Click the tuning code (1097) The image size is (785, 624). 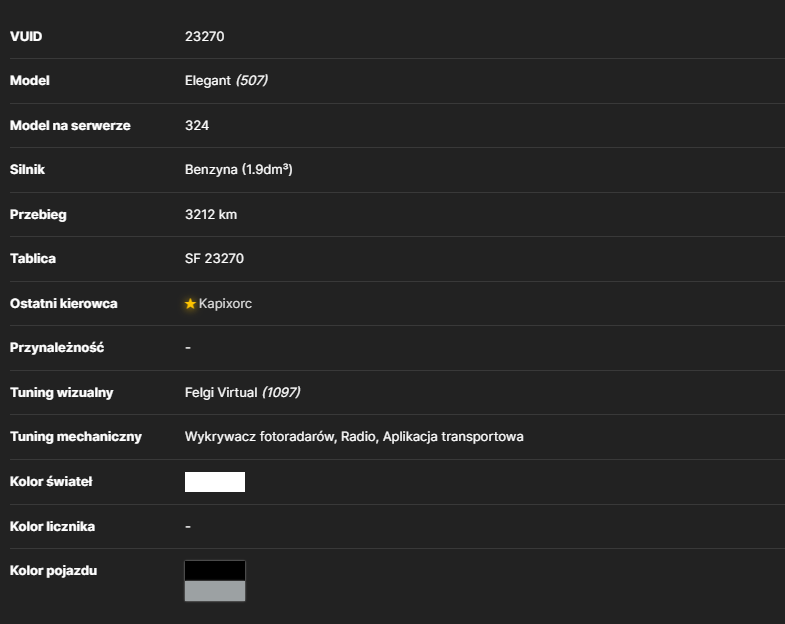pyautogui.click(x=281, y=393)
